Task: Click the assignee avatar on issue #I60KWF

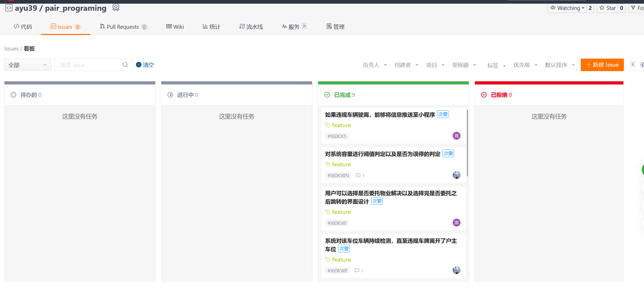Action: click(x=456, y=270)
